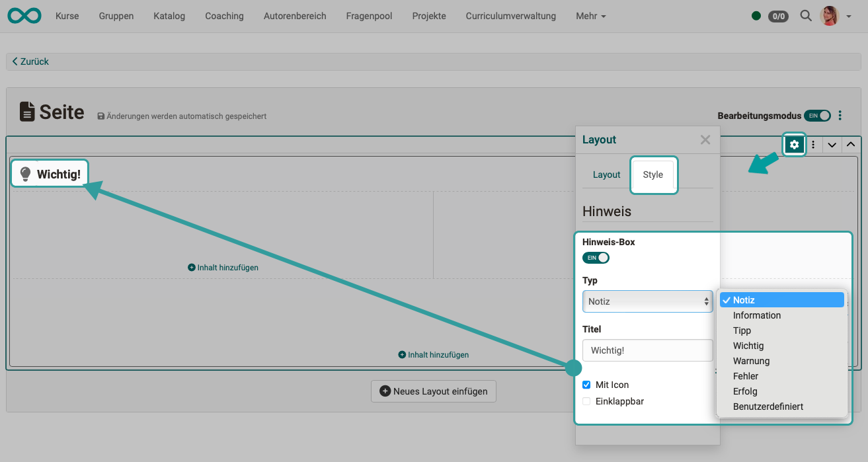Click the Neues Layout einfügen button
This screenshot has height=462, width=868.
433,391
